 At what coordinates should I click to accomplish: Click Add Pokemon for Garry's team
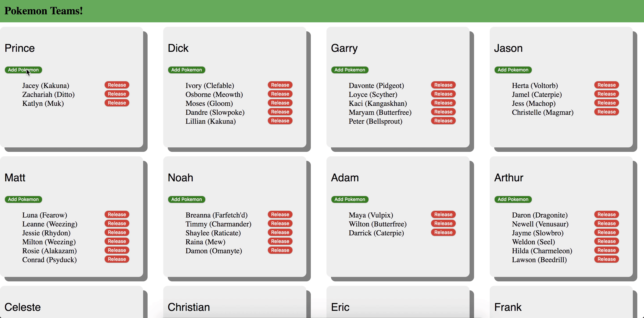click(x=350, y=70)
